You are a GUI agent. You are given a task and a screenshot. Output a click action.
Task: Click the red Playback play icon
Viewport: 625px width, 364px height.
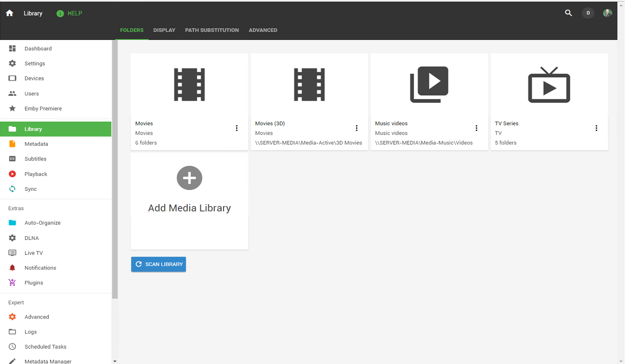12,174
